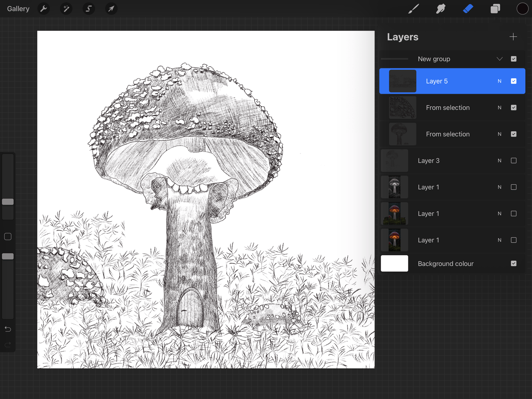Open blend mode N for Layer 3

pos(499,161)
